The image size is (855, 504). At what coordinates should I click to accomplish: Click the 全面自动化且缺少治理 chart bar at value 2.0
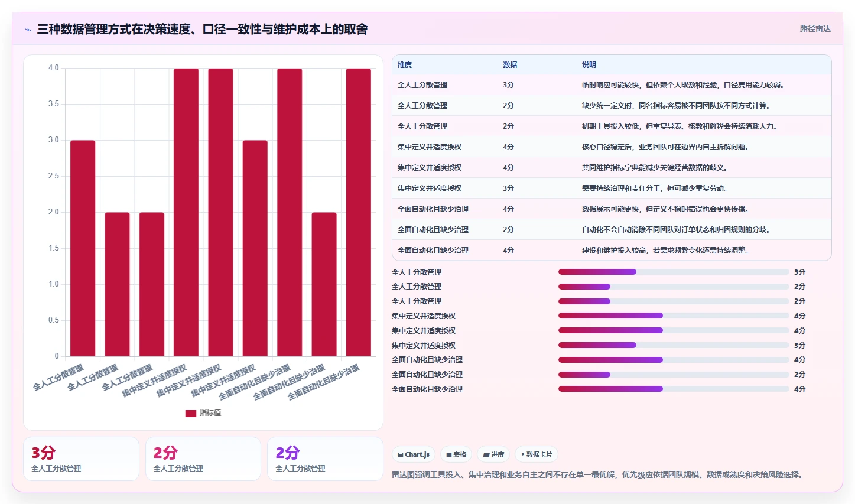324,284
